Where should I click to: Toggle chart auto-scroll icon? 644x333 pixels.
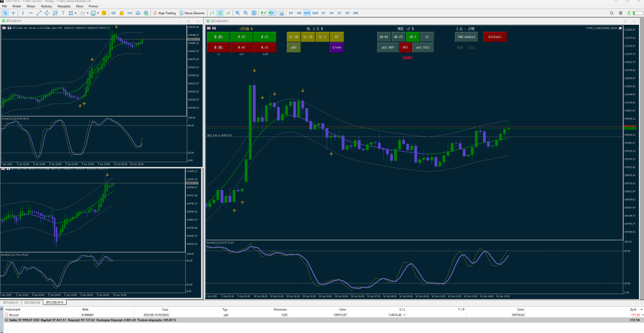tap(264, 12)
